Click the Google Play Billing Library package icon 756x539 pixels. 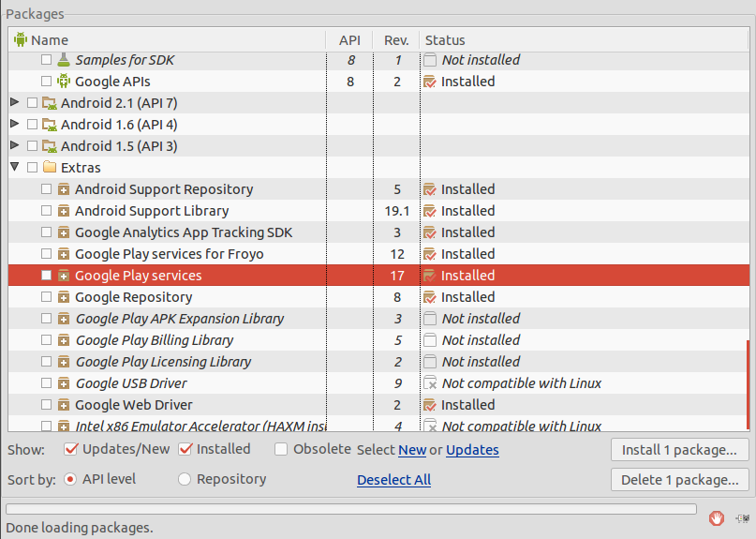click(64, 340)
